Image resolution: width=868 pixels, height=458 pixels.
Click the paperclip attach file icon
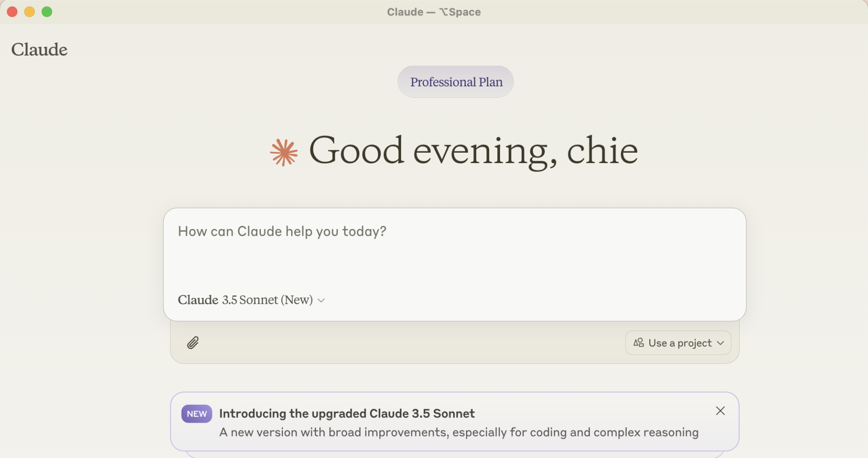click(193, 343)
